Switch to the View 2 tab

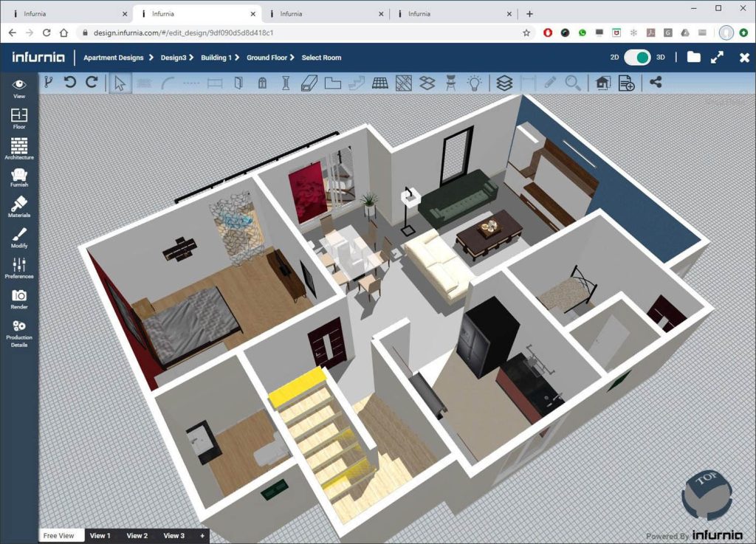coord(137,535)
